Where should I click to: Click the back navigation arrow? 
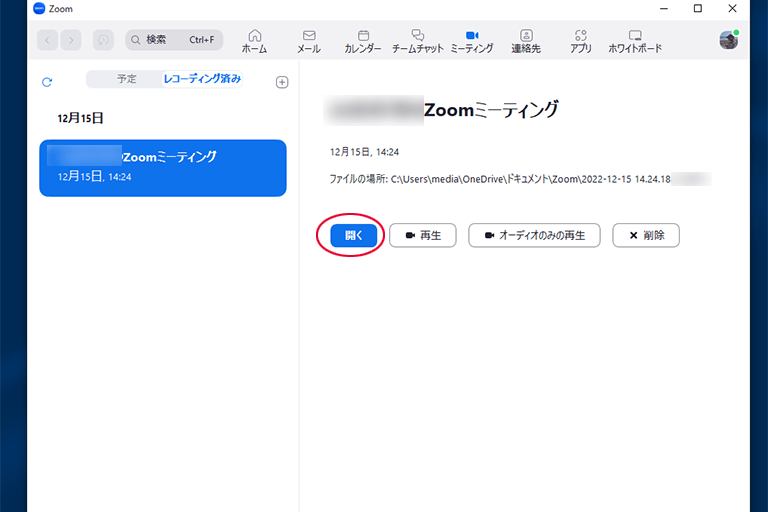click(x=48, y=40)
